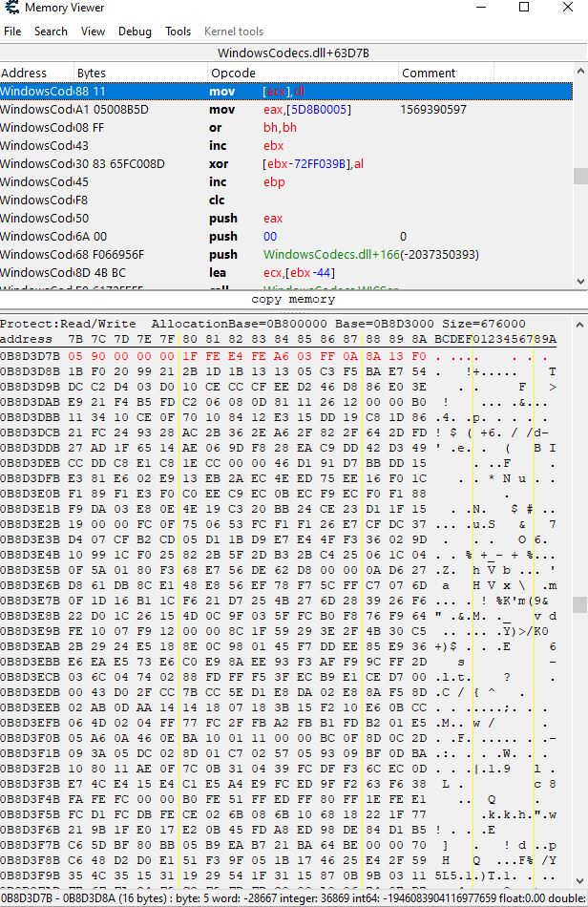Select the lea ecx,[ebx-44] instruction row
588x907 pixels.
tap(286, 273)
